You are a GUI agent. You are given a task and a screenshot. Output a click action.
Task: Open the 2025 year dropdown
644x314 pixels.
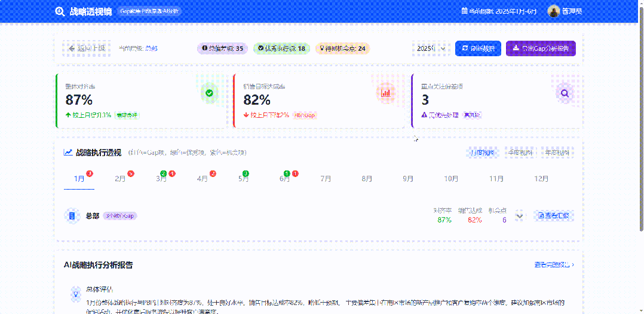pos(431,48)
